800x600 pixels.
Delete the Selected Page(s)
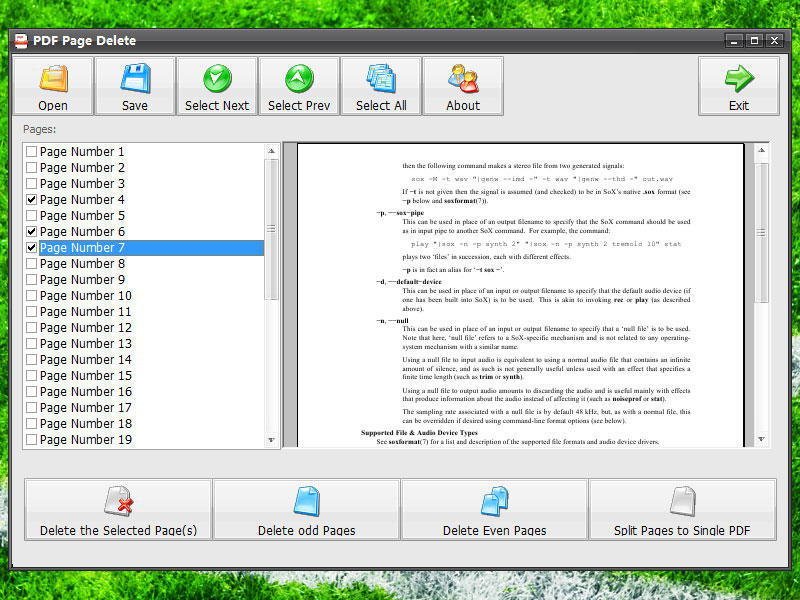point(118,509)
